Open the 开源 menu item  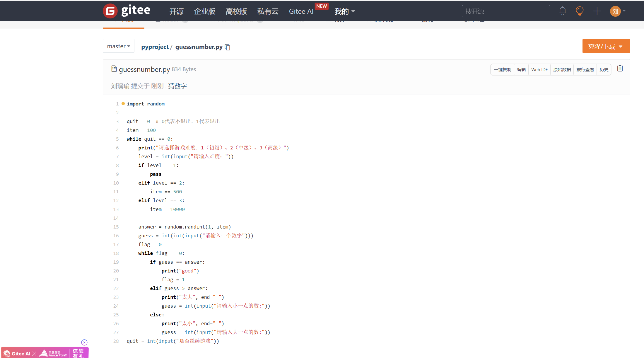[177, 11]
